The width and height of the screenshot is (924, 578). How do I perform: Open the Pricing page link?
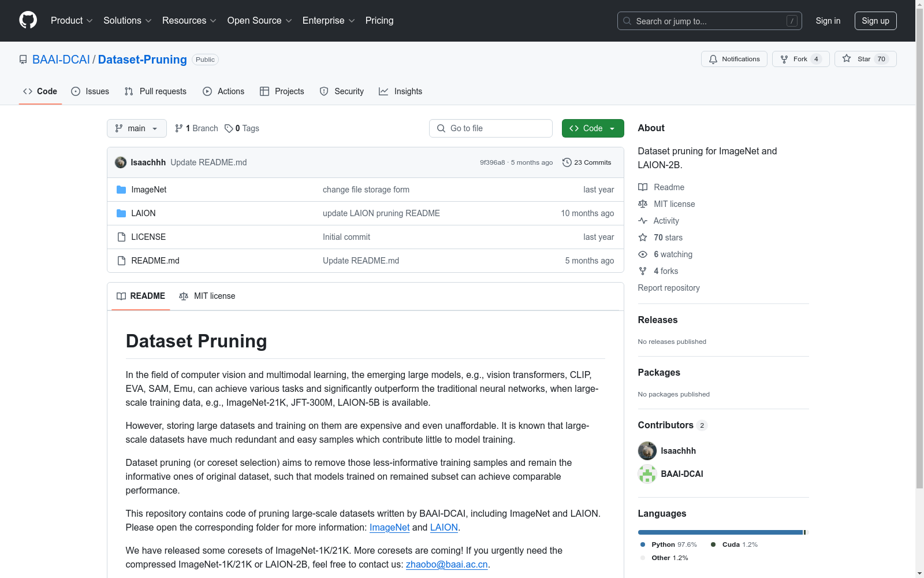[379, 21]
